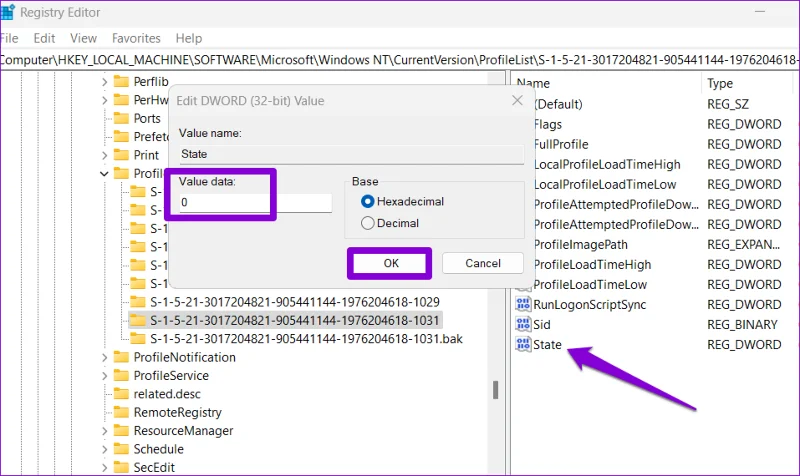The height and width of the screenshot is (476, 800).
Task: Click the Sid binary value icon
Action: pyautogui.click(x=523, y=324)
